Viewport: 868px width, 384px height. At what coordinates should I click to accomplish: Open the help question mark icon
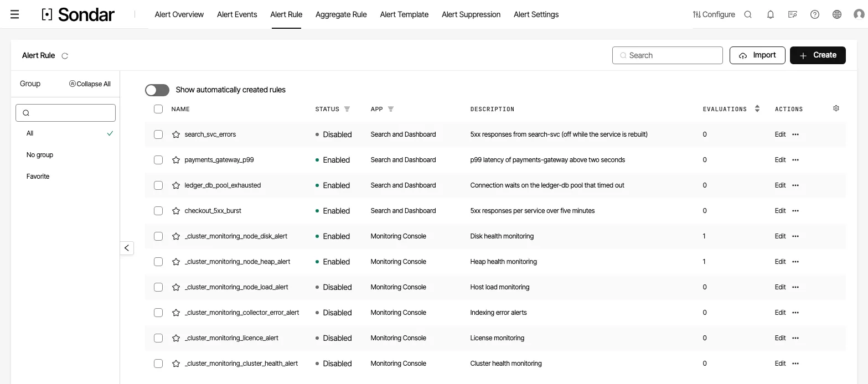814,14
